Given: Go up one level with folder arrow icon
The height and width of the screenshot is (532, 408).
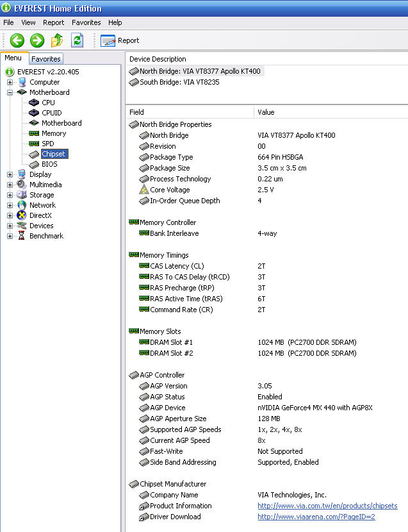Looking at the screenshot, I should click(x=57, y=40).
